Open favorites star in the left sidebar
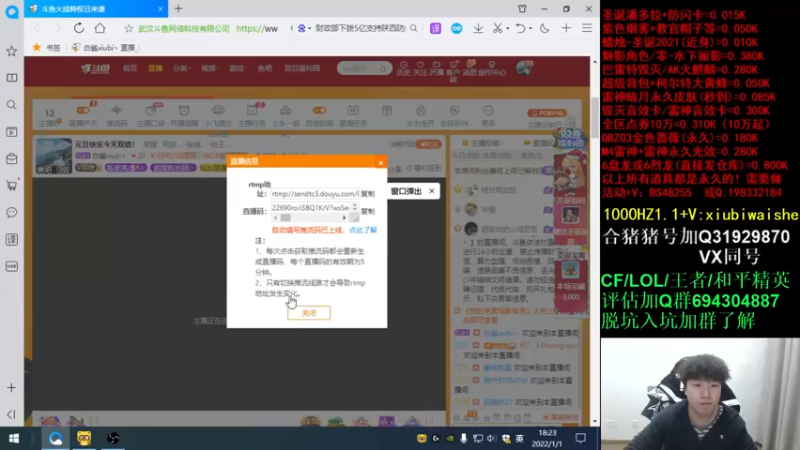800x450 pixels. click(11, 51)
